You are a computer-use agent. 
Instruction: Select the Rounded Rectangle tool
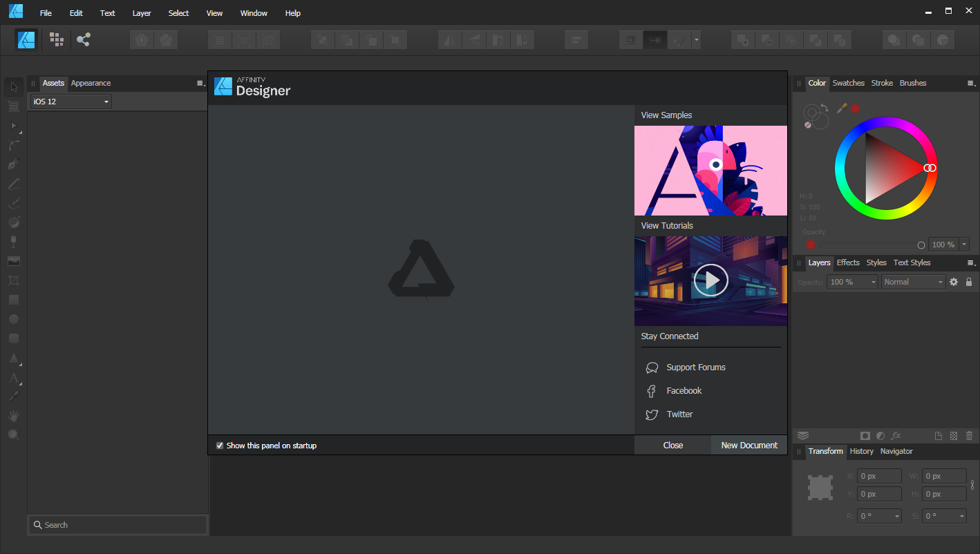[x=14, y=338]
